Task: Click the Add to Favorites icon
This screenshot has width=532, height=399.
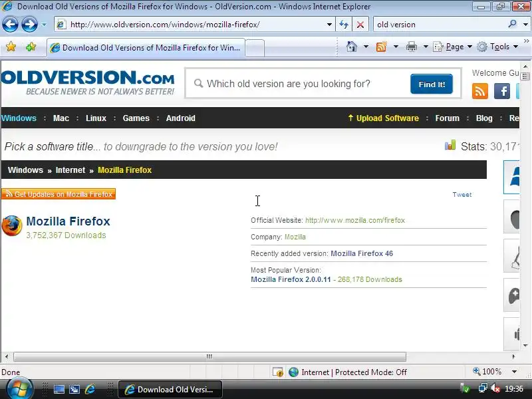Action: pos(31,47)
